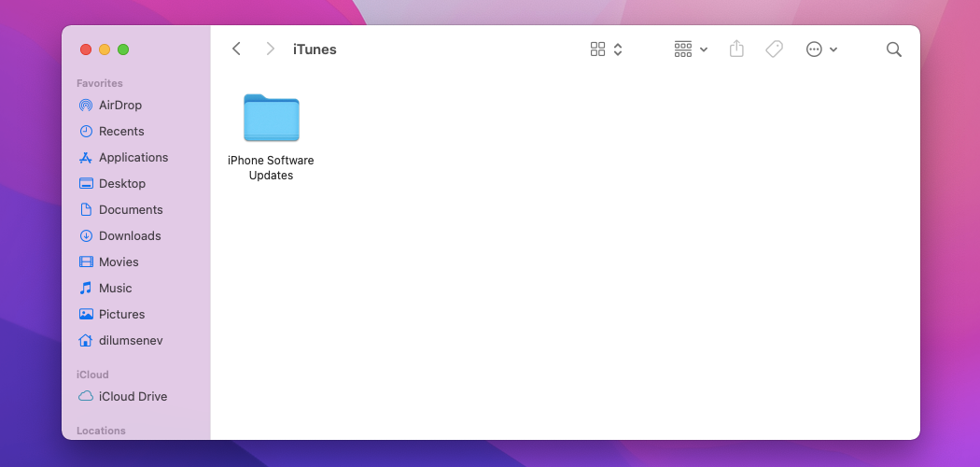
Task: Click the iCloud Drive cloud icon
Action: [86, 396]
